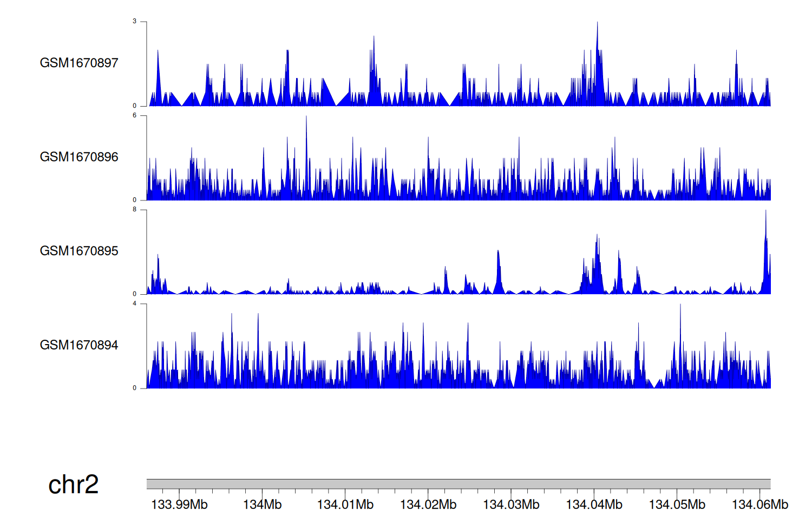The width and height of the screenshot is (812, 531).
Task: Click the 134.05Mb axis label
Action: pyautogui.click(x=677, y=504)
